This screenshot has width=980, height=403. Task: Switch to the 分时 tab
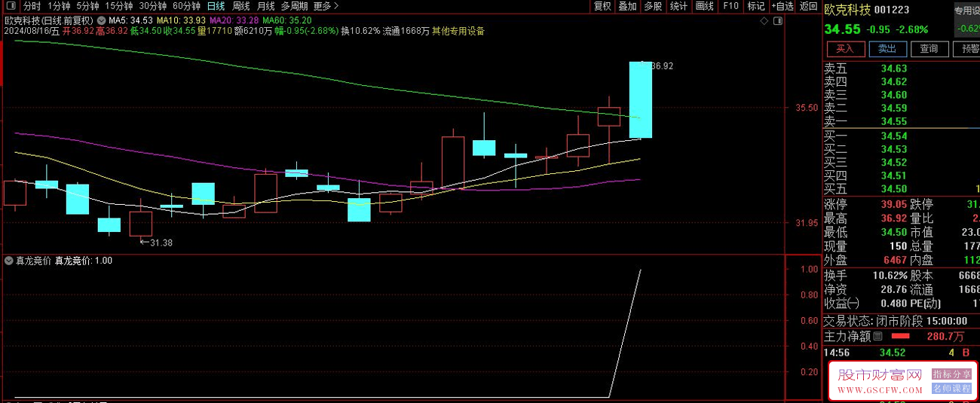(x=32, y=6)
